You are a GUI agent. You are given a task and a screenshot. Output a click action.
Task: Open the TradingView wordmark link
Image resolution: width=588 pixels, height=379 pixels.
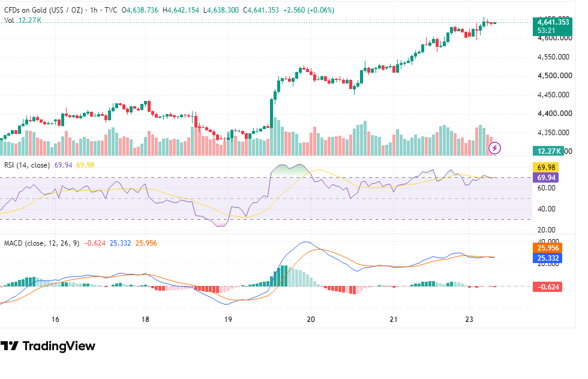coord(59,345)
